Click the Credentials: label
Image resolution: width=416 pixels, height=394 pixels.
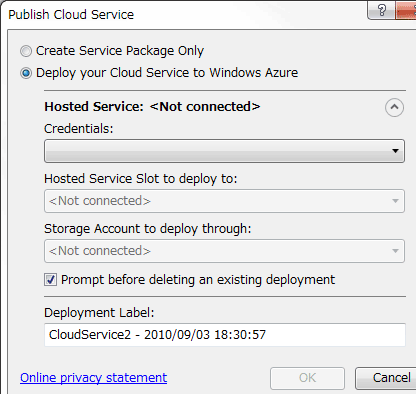(x=79, y=129)
